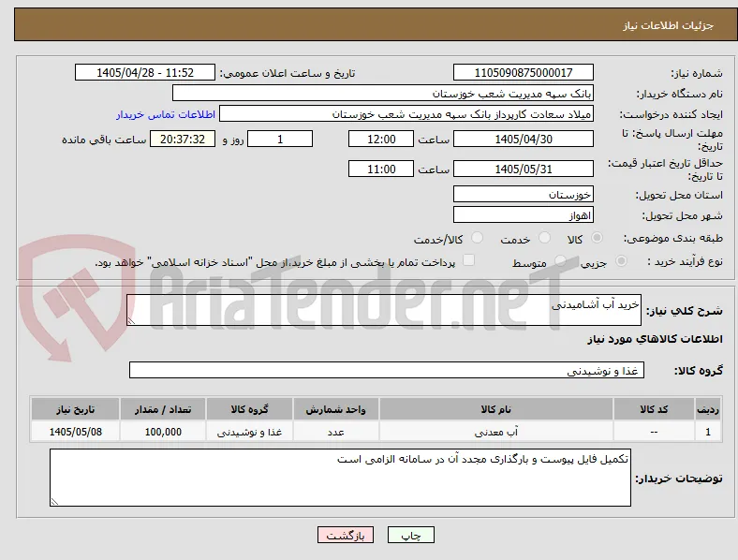
Task: Click the buyer notes textarea
Action: [340, 478]
